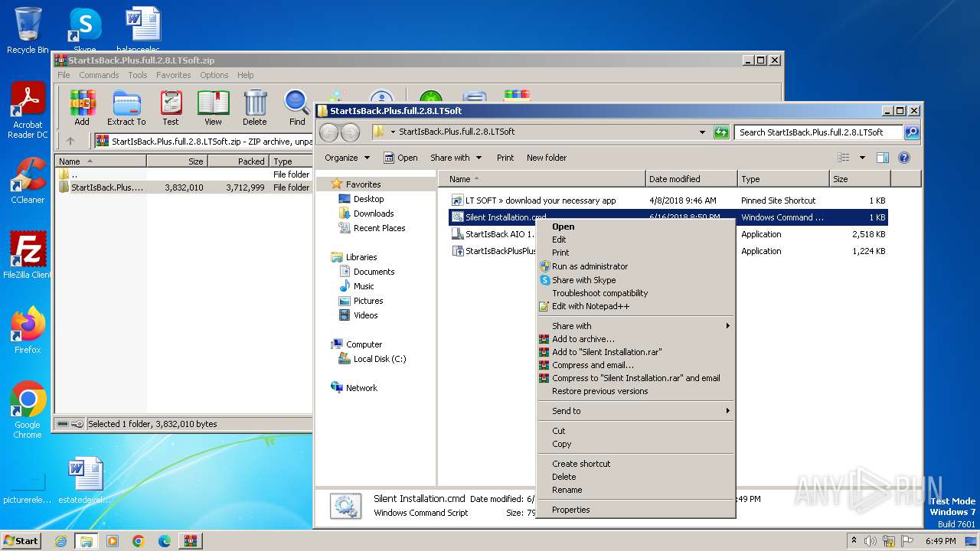Open Internet Explorer from taskbar
The height and width of the screenshot is (551, 980).
tap(60, 541)
